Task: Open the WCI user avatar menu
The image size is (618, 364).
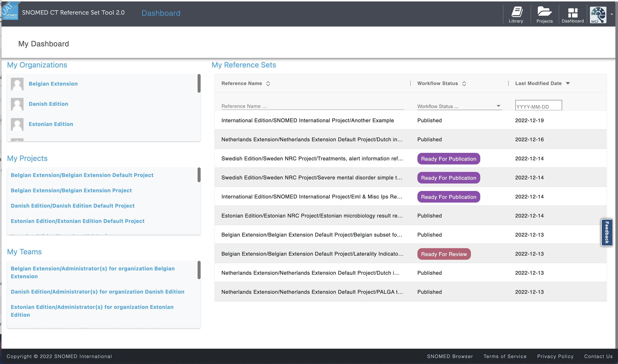Action: (598, 15)
